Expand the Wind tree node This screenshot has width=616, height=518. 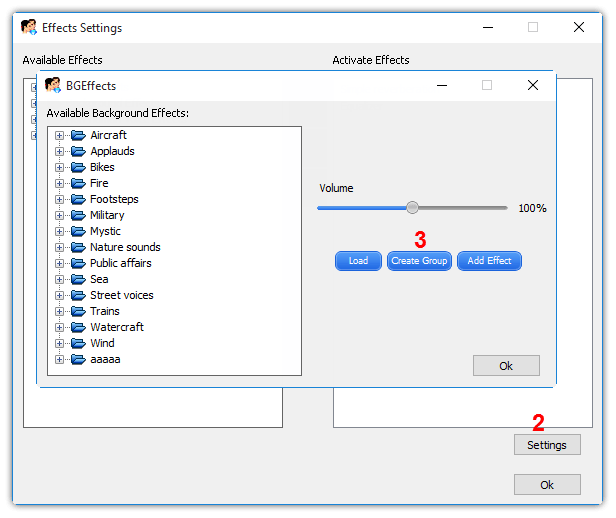[59, 344]
